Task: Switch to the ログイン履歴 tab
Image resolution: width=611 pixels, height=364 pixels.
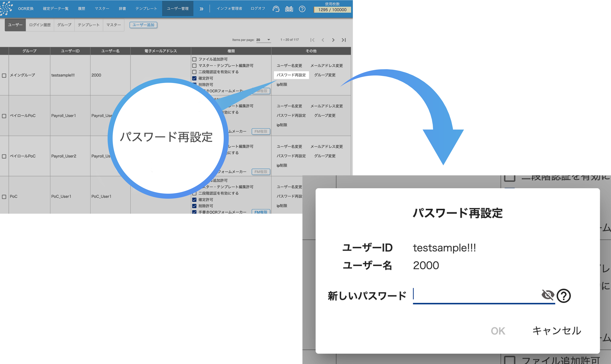Action: click(x=40, y=25)
